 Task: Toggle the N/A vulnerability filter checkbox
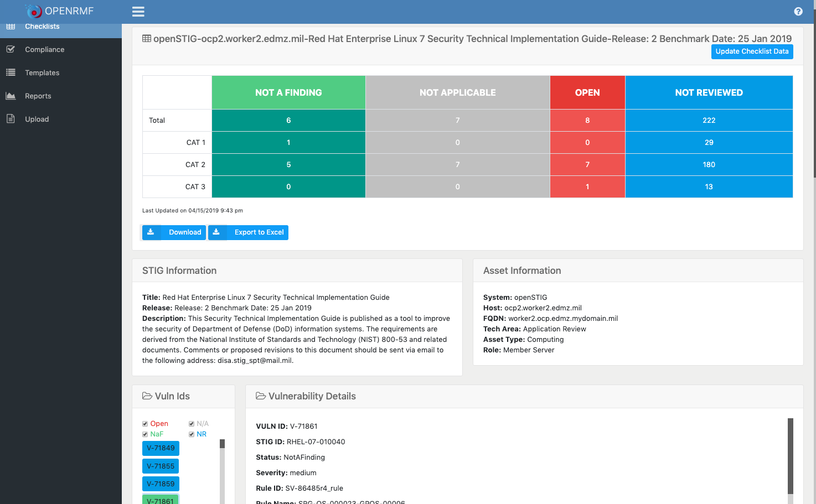(192, 424)
